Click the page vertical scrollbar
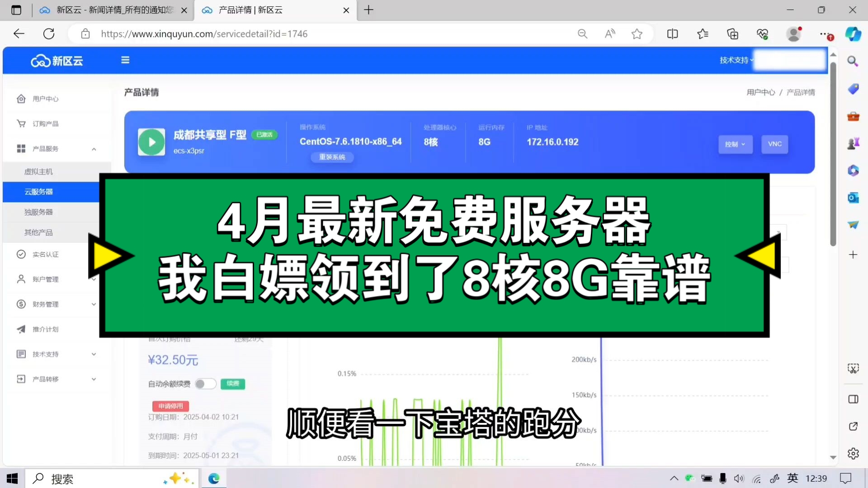 point(833,154)
